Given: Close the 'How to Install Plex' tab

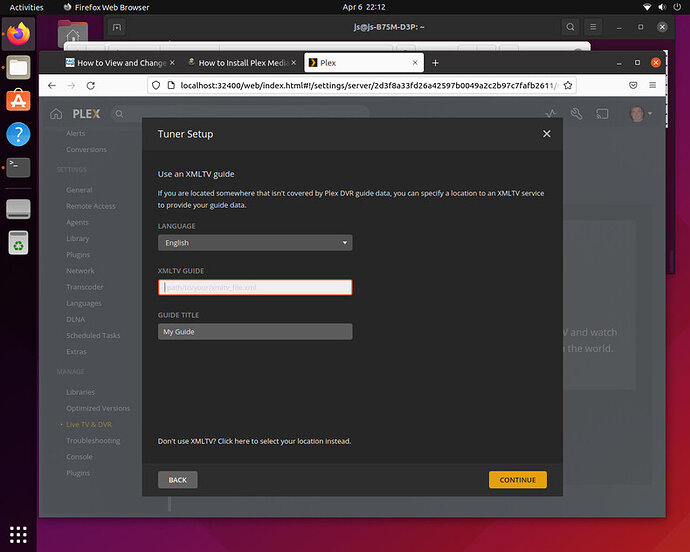Looking at the screenshot, I should 294,63.
